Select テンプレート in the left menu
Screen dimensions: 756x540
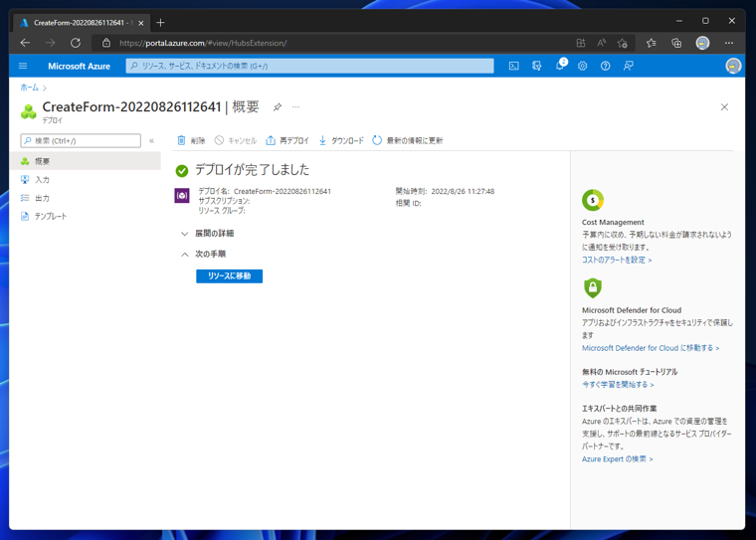tap(86, 216)
